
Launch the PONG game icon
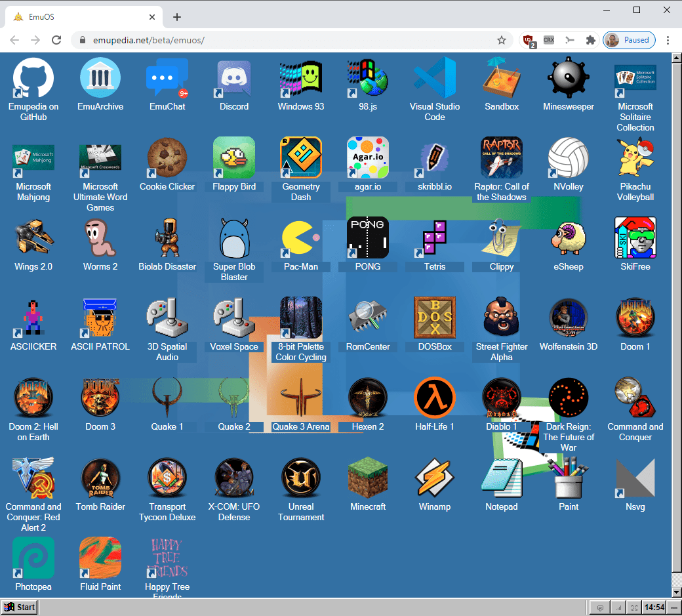point(368,237)
